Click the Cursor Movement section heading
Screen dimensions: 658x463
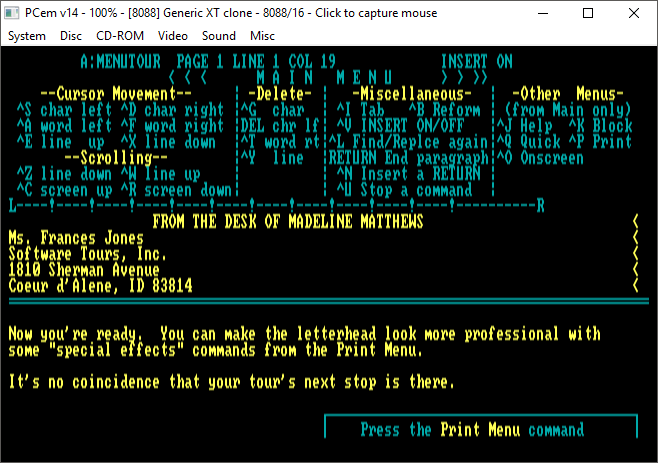pyautogui.click(x=116, y=94)
